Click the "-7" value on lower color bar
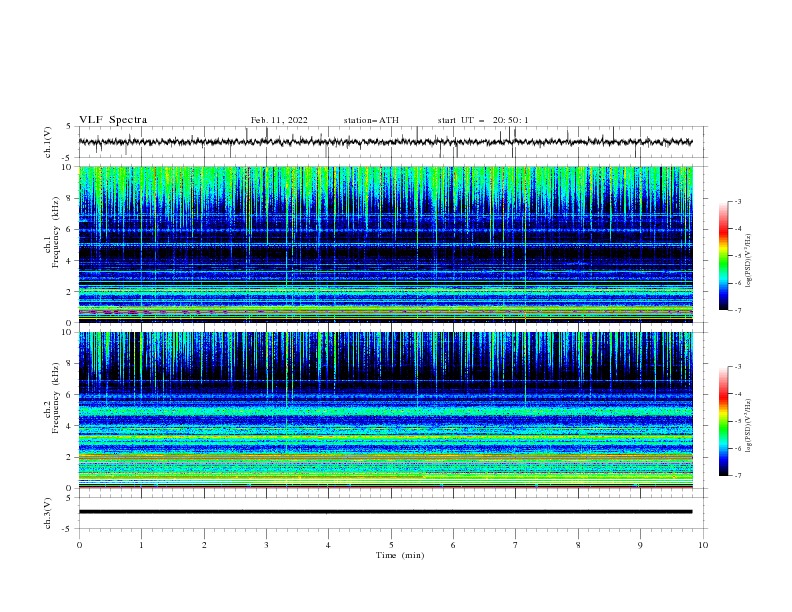792x612 pixels. pos(737,476)
